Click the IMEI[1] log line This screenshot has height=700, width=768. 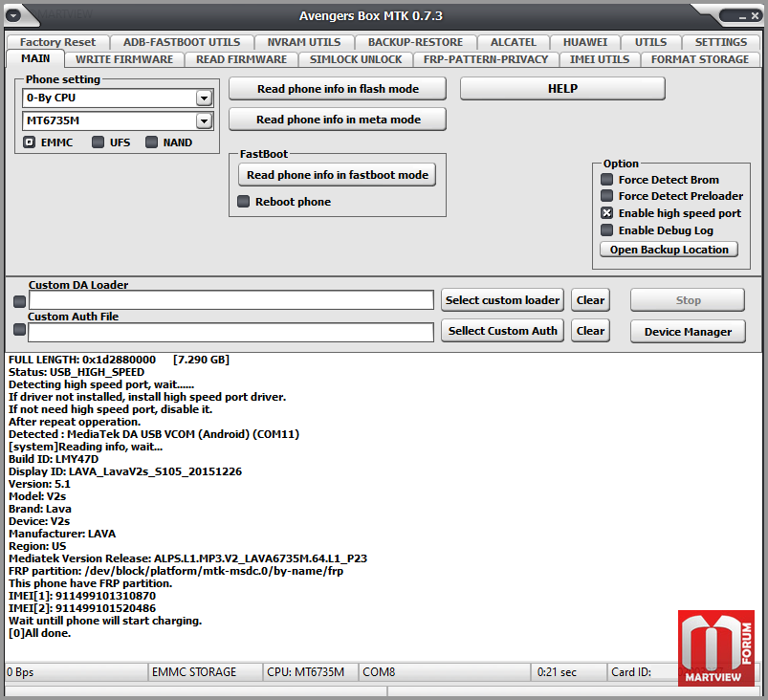coord(82,596)
